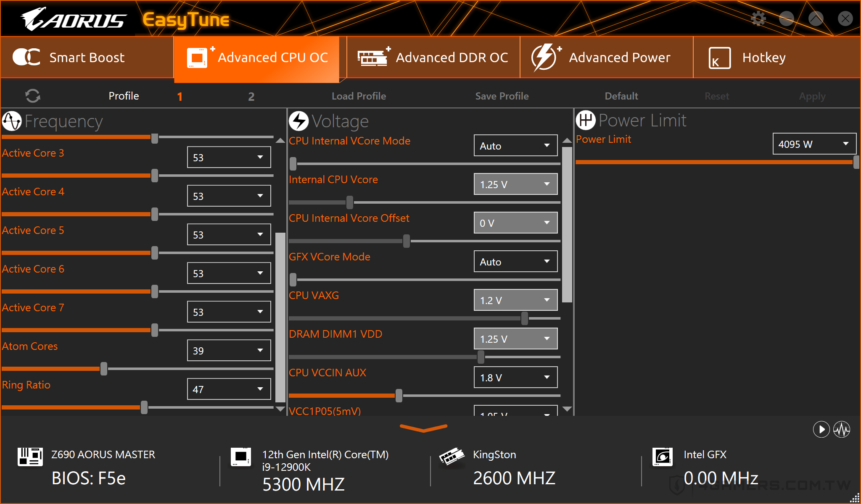
Task: Open the DRAM DIMM1 VDD dropdown
Action: 515,339
